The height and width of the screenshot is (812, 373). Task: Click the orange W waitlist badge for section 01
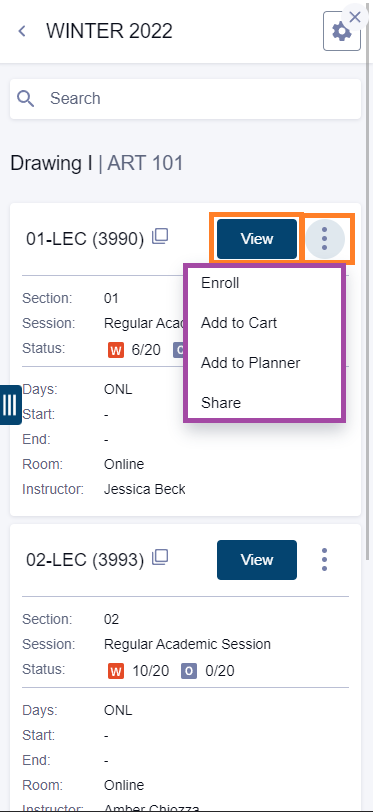[116, 350]
